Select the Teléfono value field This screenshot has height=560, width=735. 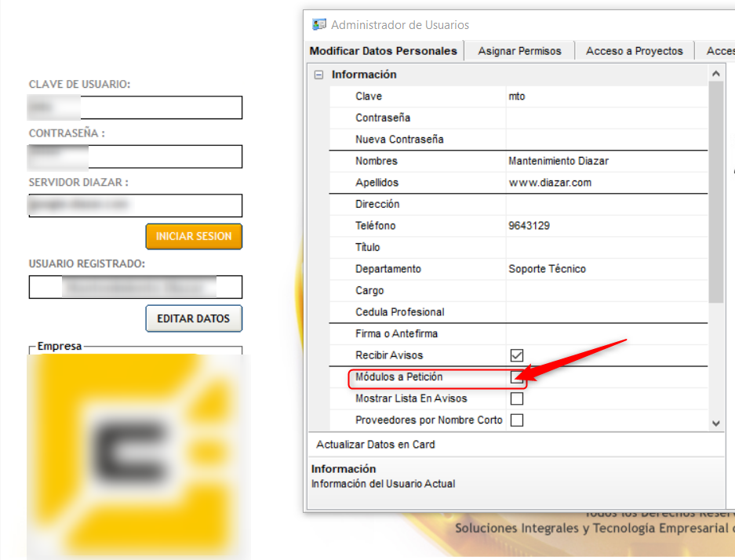coord(604,226)
